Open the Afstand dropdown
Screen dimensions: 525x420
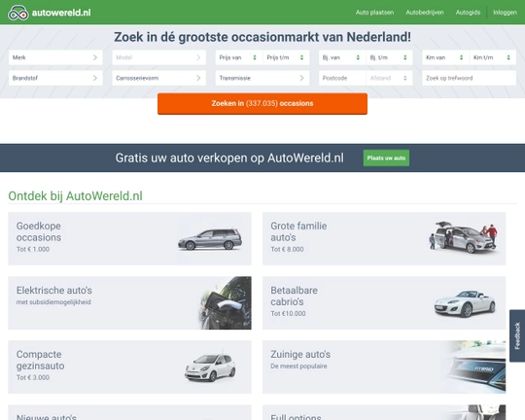(x=390, y=78)
